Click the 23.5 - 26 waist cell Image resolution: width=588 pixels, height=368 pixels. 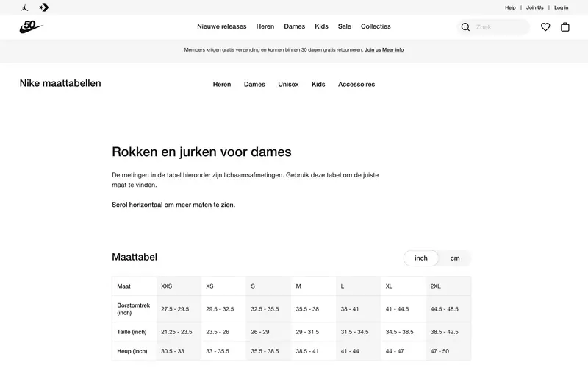tap(223, 332)
